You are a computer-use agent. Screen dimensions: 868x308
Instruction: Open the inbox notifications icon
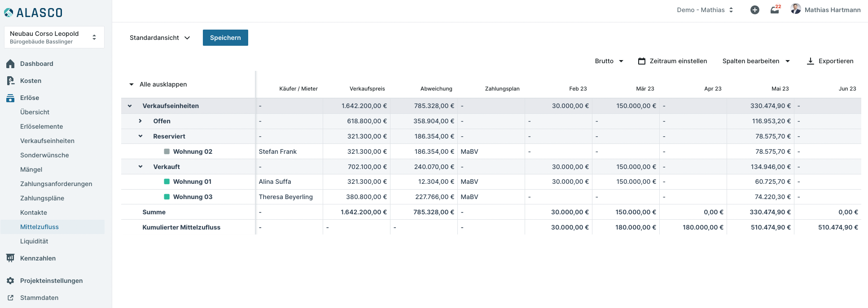775,10
